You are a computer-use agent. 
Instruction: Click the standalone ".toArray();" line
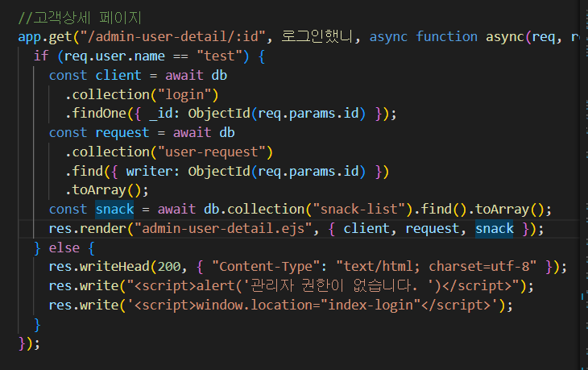(106, 190)
